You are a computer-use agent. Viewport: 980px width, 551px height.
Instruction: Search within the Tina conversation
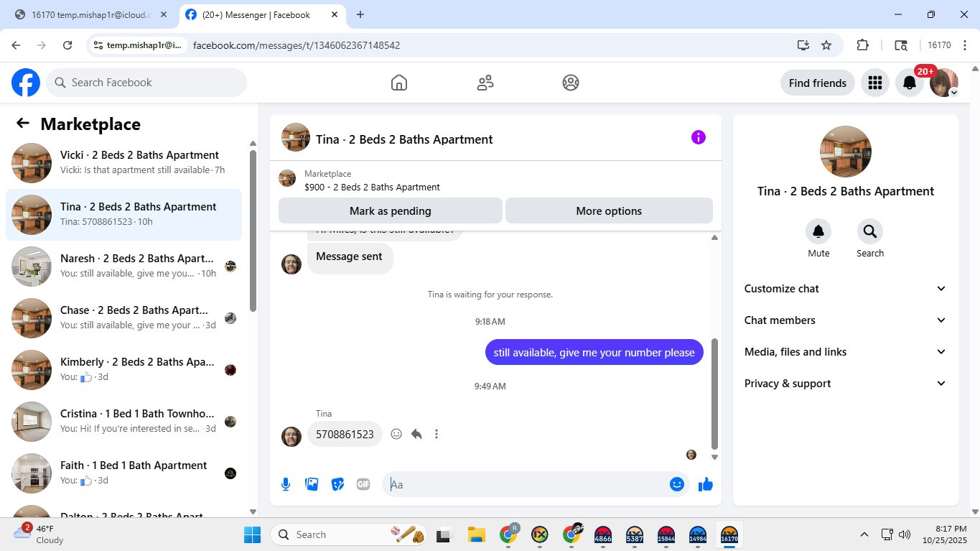pyautogui.click(x=870, y=231)
